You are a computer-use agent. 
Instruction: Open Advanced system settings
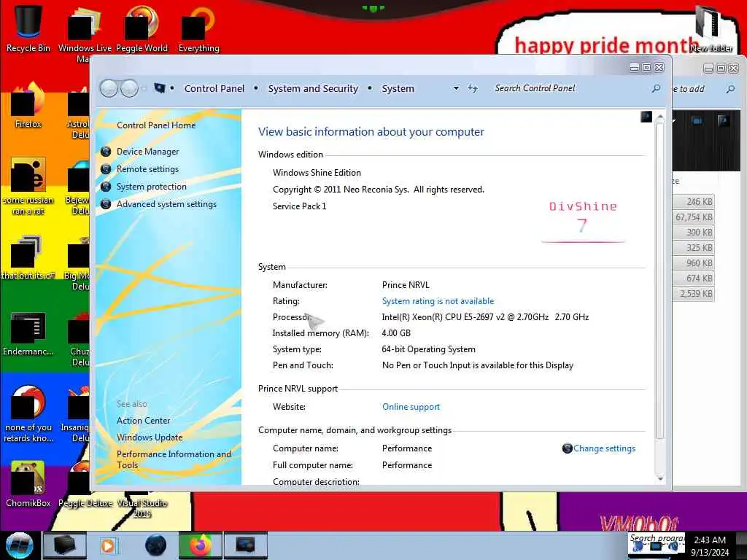tap(166, 204)
